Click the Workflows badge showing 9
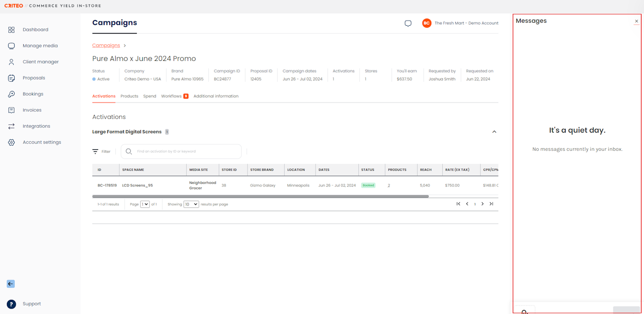Viewport: 644px width, 314px height. [x=186, y=96]
